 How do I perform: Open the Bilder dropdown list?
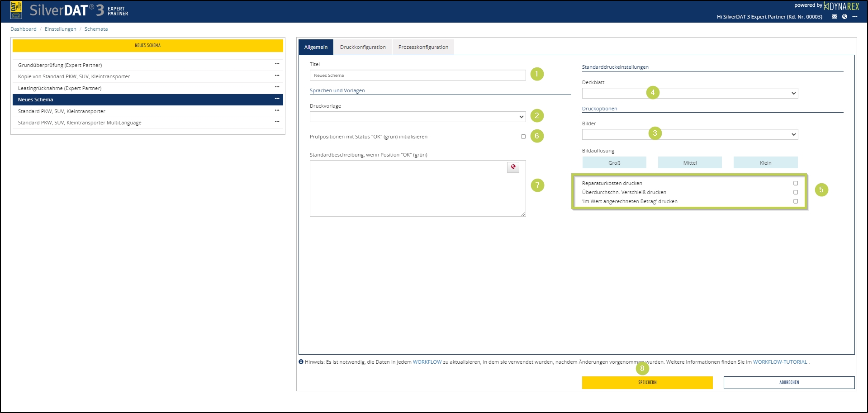[x=690, y=134]
